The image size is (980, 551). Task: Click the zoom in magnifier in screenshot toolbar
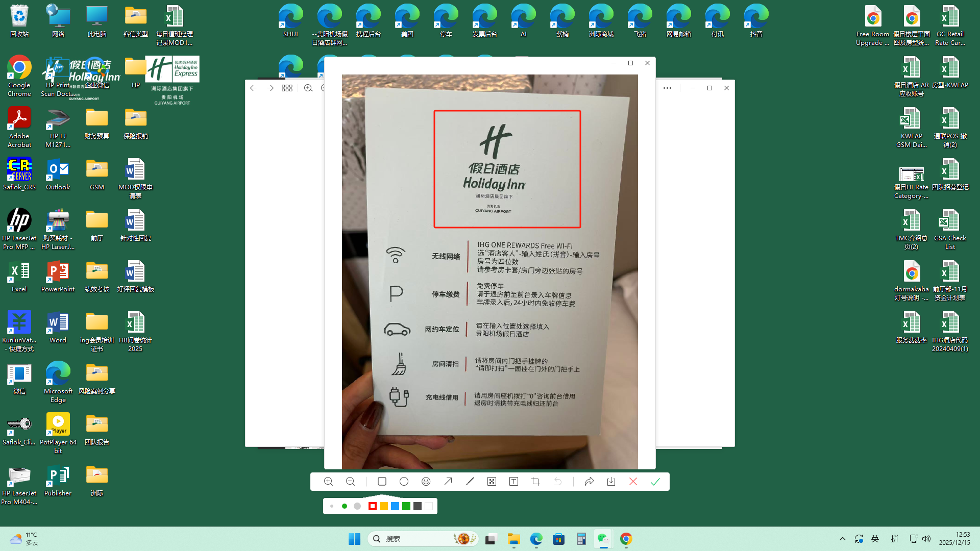pyautogui.click(x=328, y=482)
